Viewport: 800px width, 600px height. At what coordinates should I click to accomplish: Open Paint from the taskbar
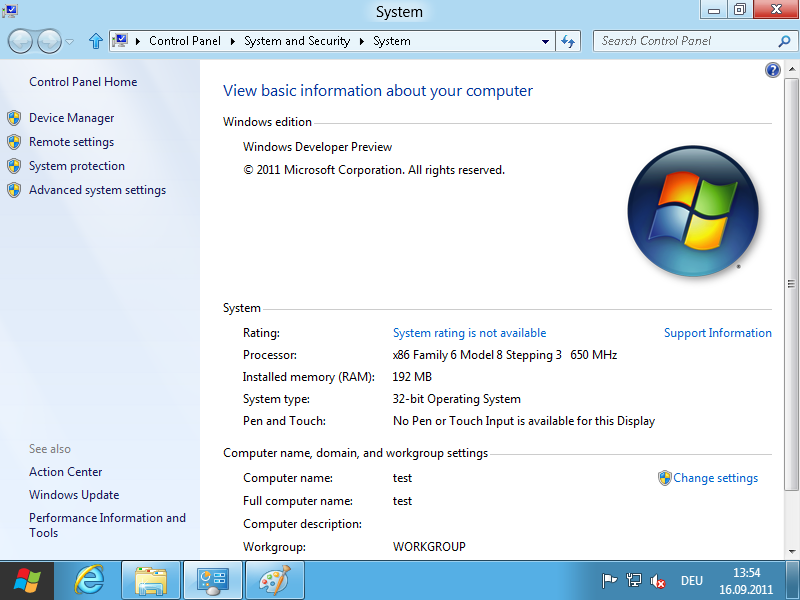pyautogui.click(x=273, y=580)
